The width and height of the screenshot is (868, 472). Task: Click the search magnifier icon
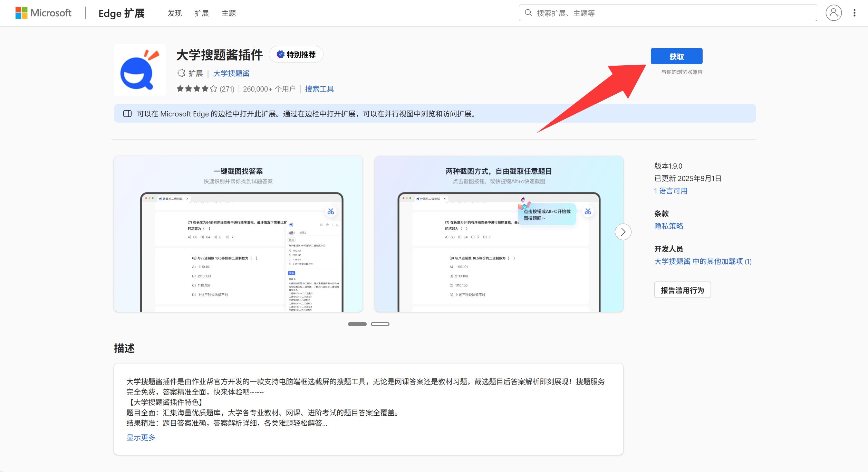pos(528,13)
